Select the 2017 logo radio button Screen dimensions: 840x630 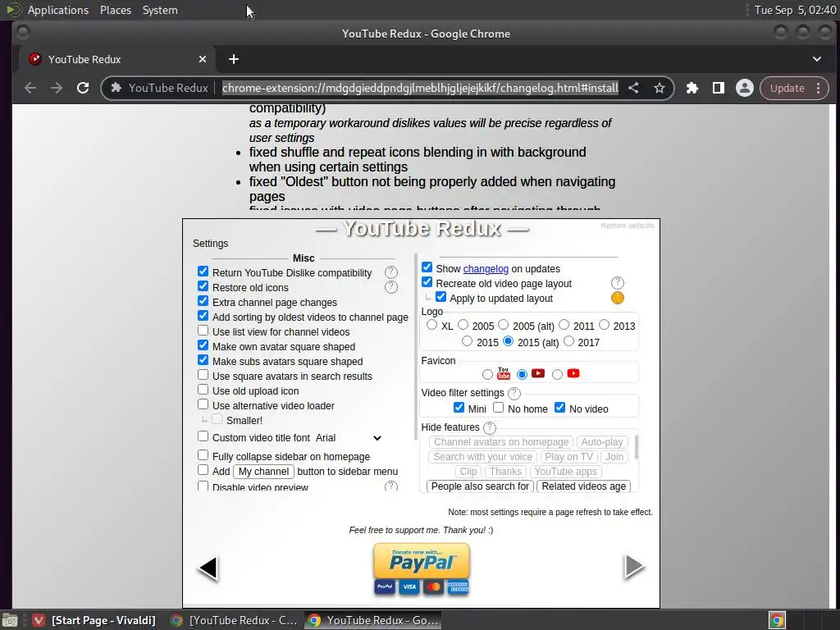click(569, 341)
